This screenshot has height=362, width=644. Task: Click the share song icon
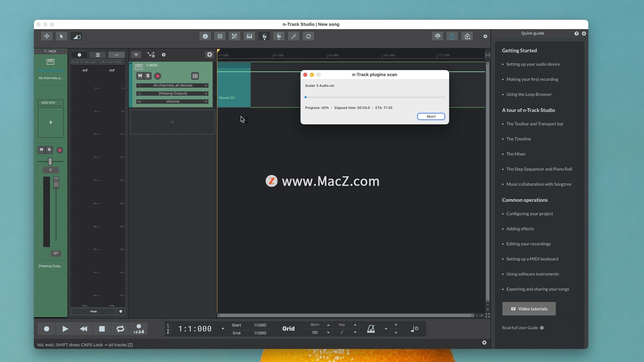click(452, 36)
